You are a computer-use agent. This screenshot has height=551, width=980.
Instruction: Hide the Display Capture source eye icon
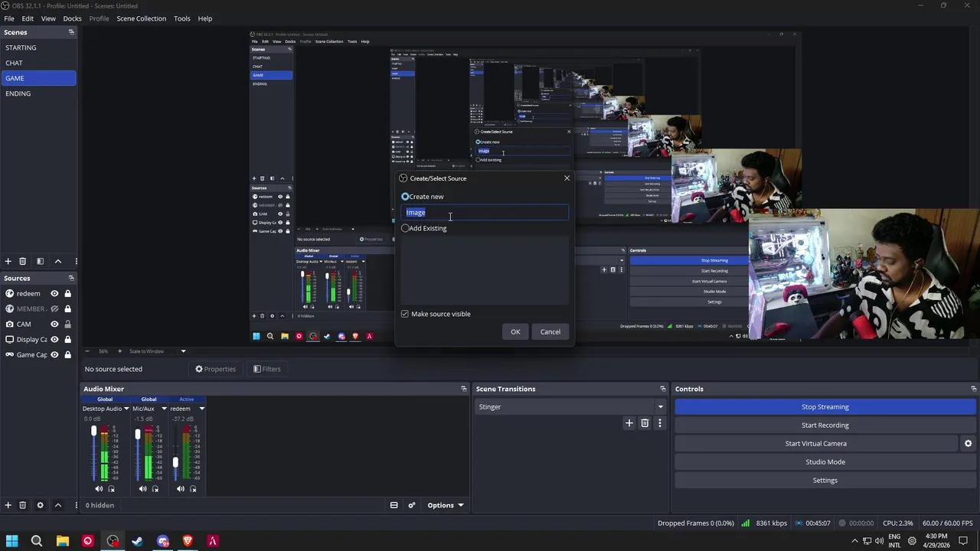point(54,339)
